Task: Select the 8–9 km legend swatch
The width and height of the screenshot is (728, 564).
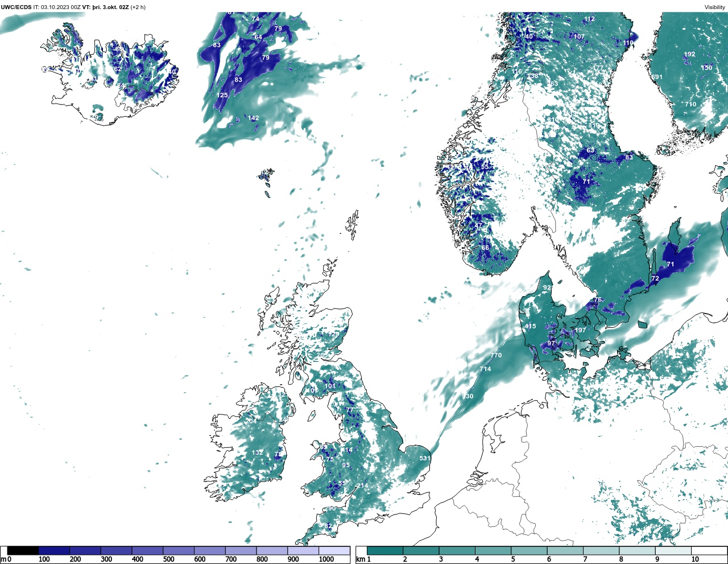Action: 636,550
